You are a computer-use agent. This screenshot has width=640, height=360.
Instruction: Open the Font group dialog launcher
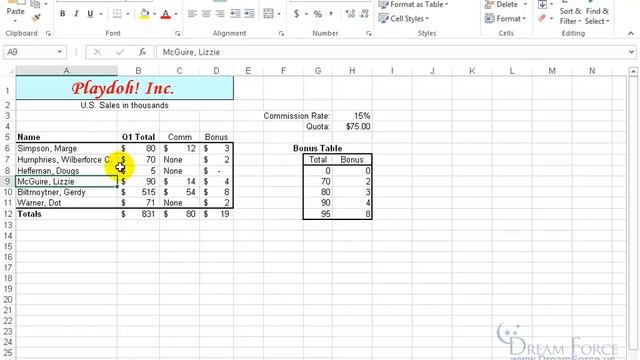[x=178, y=33]
